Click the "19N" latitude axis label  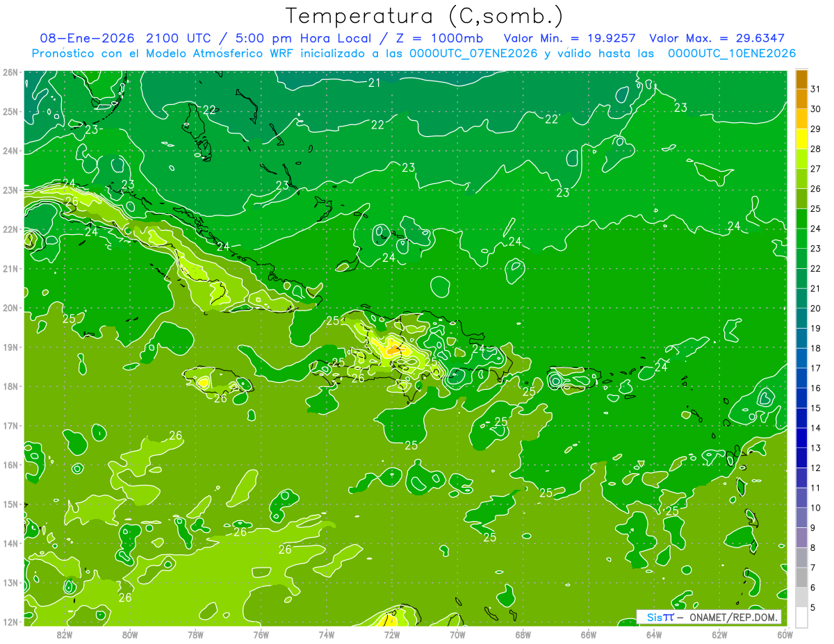pos(10,347)
